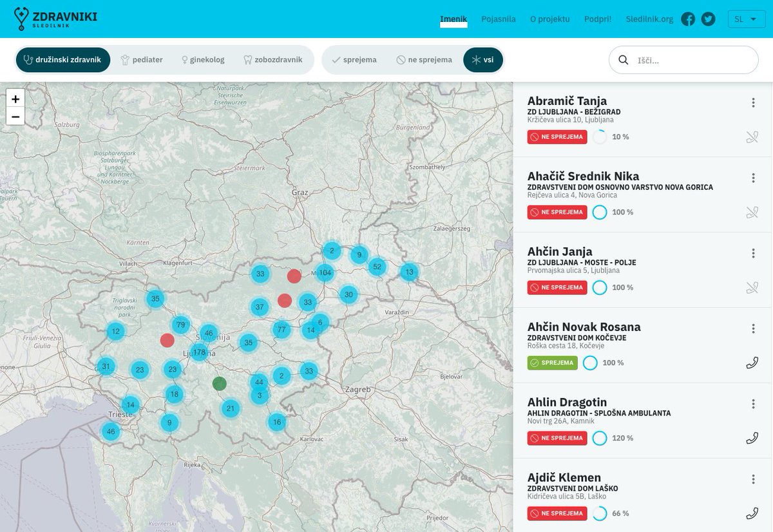Open the options menu on Abramič Tanja card

(753, 101)
